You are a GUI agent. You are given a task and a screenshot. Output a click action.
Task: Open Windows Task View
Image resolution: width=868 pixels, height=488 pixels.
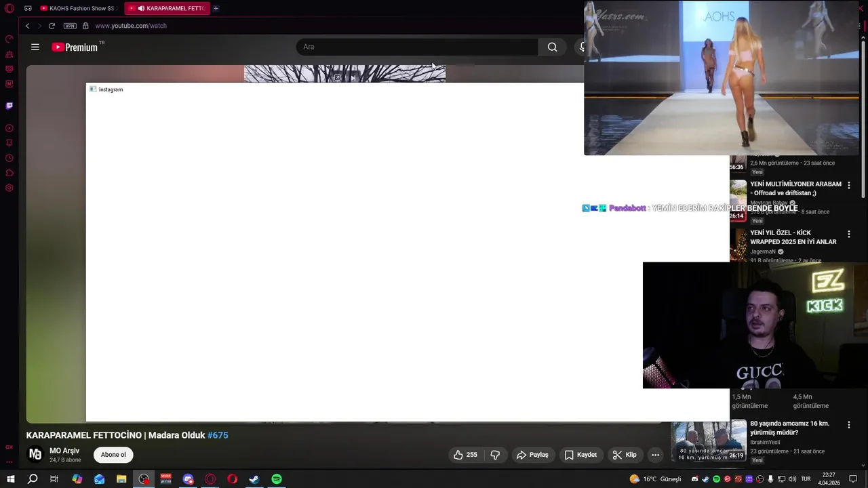coord(54,479)
